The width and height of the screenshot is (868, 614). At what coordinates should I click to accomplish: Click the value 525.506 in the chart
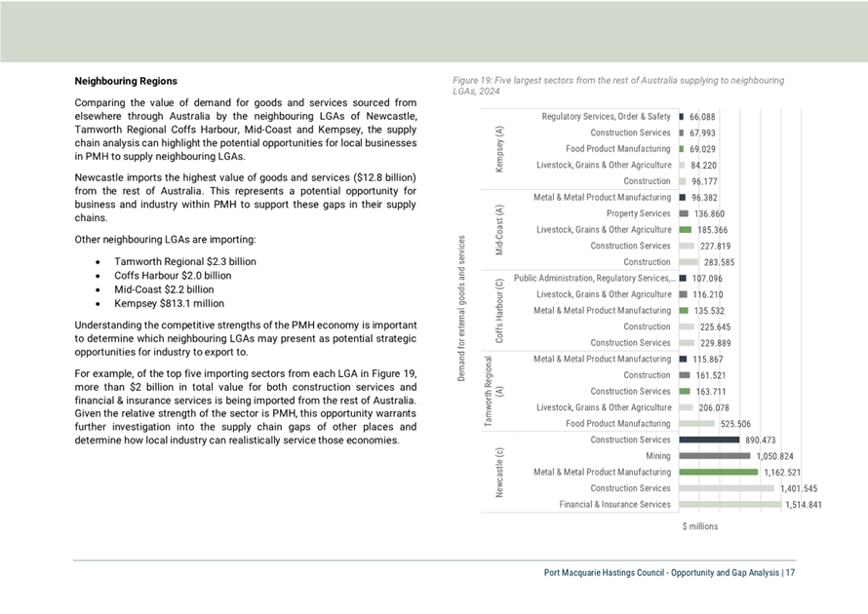735,424
